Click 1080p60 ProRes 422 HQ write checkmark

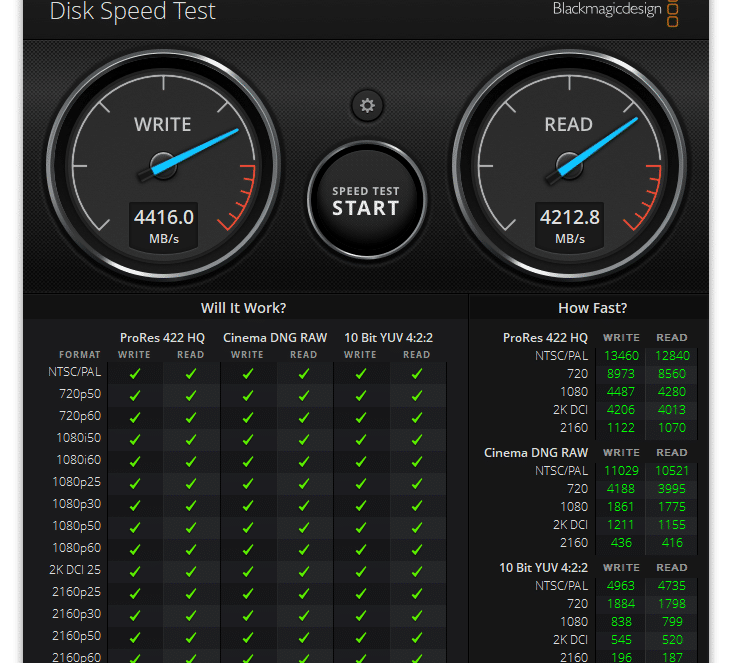pyautogui.click(x=135, y=549)
